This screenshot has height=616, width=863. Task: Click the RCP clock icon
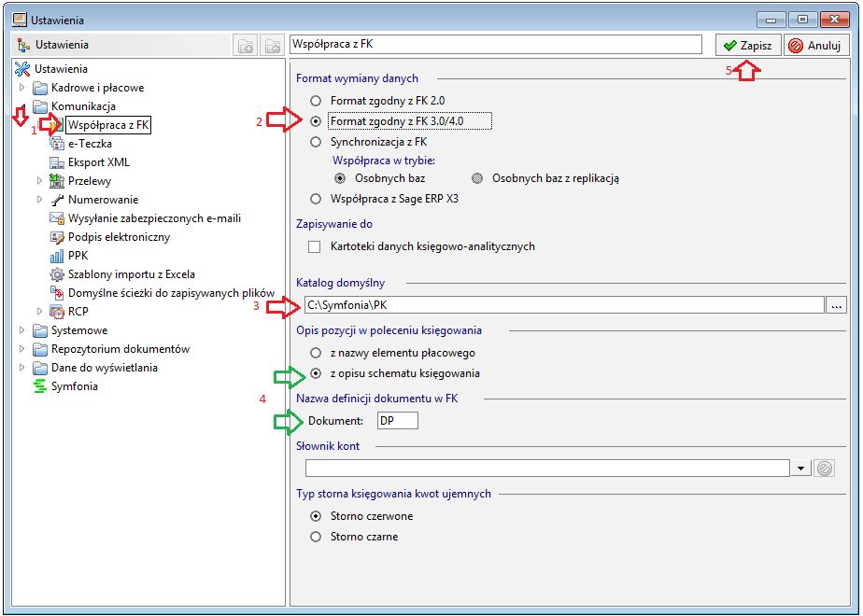point(57,312)
